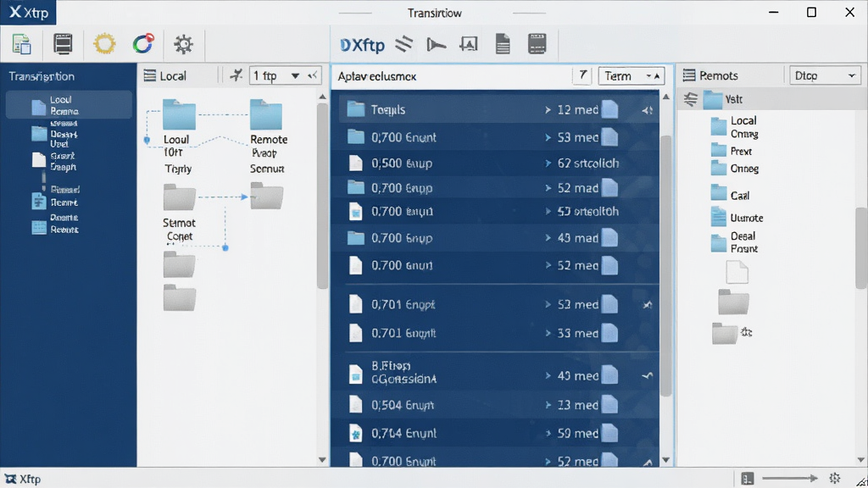This screenshot has width=868, height=488.
Task: Click the text document toolbar icon
Action: coord(503,44)
